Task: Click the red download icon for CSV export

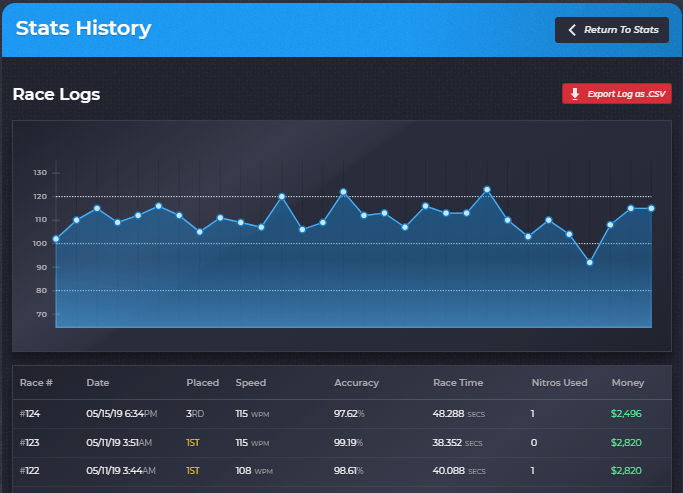Action: [x=574, y=94]
